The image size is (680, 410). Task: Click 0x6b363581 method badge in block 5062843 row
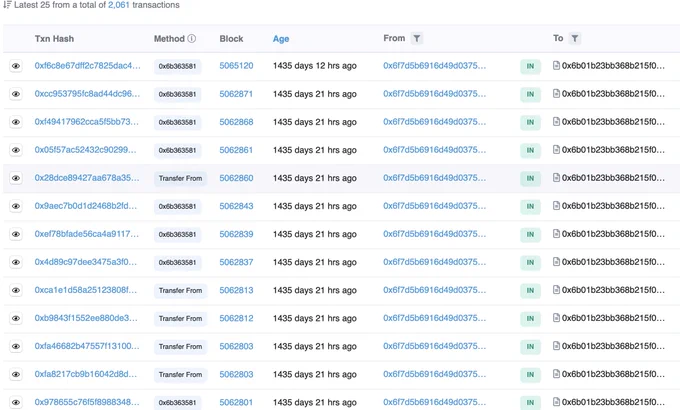(177, 206)
